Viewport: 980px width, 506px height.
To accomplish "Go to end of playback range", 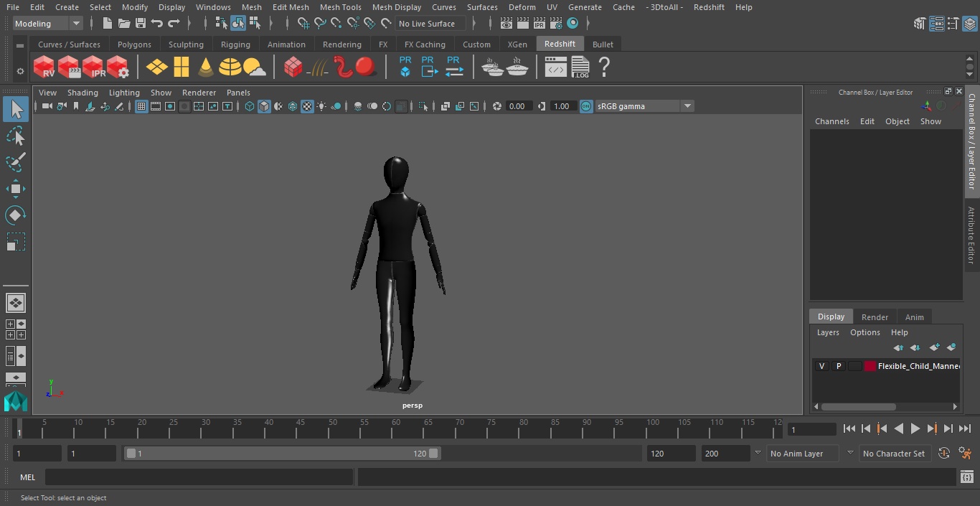I will click(965, 428).
